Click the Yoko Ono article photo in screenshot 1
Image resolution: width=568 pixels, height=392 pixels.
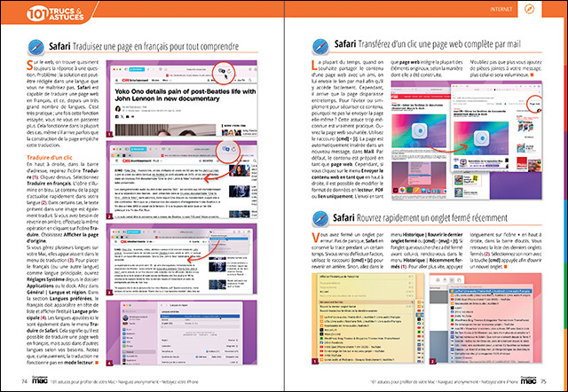tap(166, 130)
